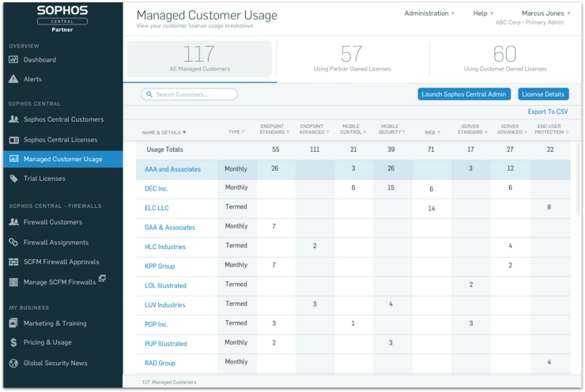Click the License Details button
The height and width of the screenshot is (392, 585).
pos(543,94)
